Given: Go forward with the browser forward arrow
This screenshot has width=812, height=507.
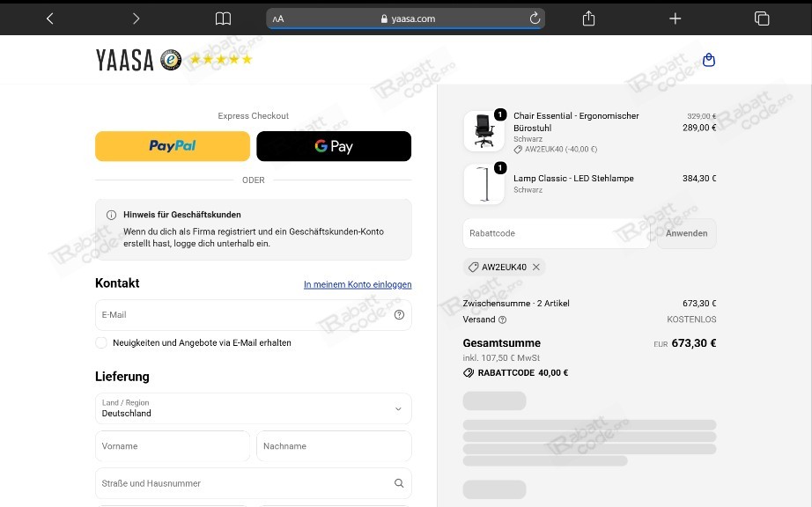Looking at the screenshot, I should tap(136, 18).
